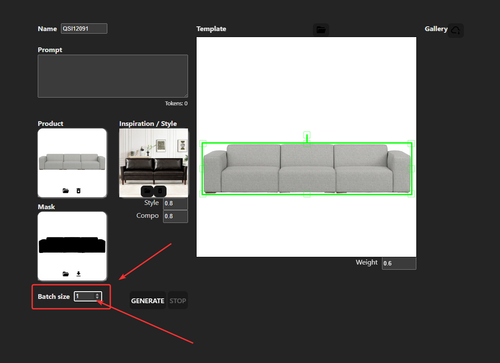This screenshot has width=500, height=363.
Task: Delete the Product image via trash icon
Action: click(x=78, y=191)
